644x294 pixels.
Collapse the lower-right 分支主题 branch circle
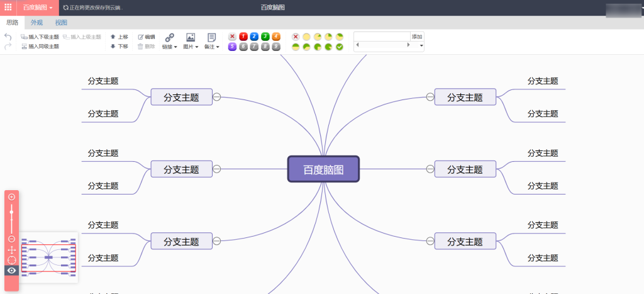coord(430,241)
